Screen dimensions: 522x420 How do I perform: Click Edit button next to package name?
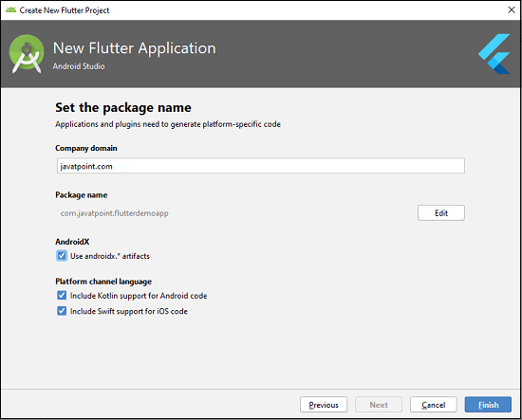coord(441,212)
